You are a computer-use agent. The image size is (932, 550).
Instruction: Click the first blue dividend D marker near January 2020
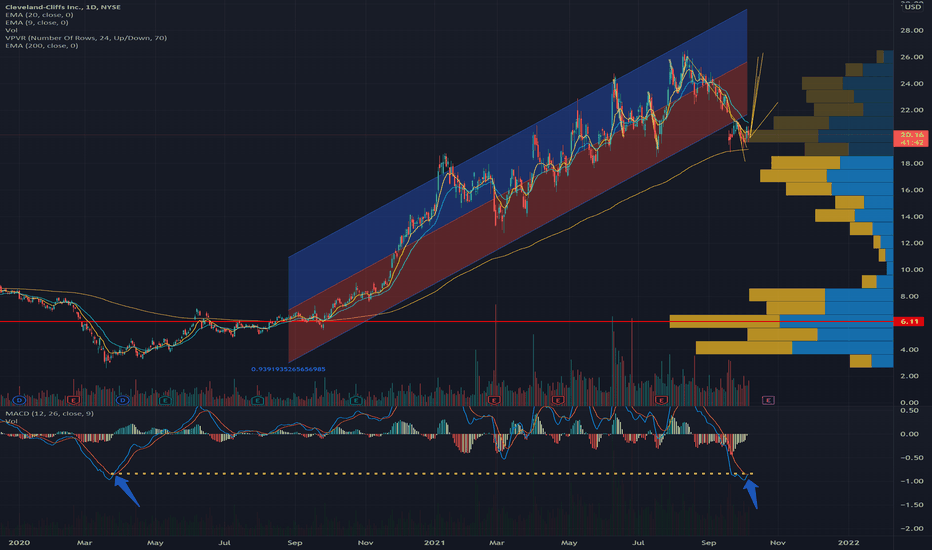19,401
